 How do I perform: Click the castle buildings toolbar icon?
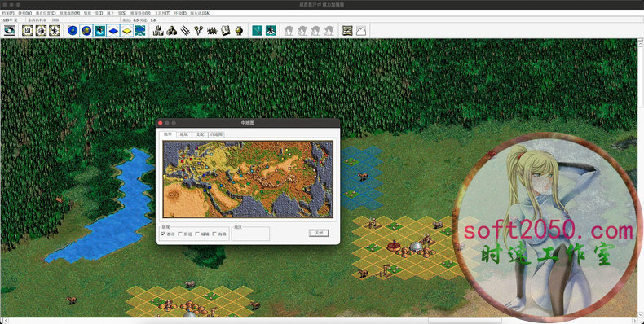coord(158,31)
